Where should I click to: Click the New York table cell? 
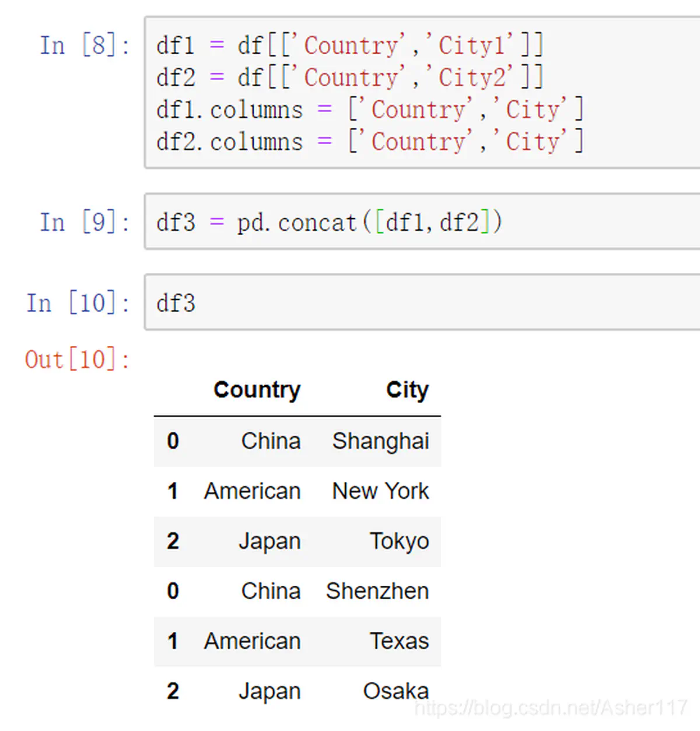(380, 491)
